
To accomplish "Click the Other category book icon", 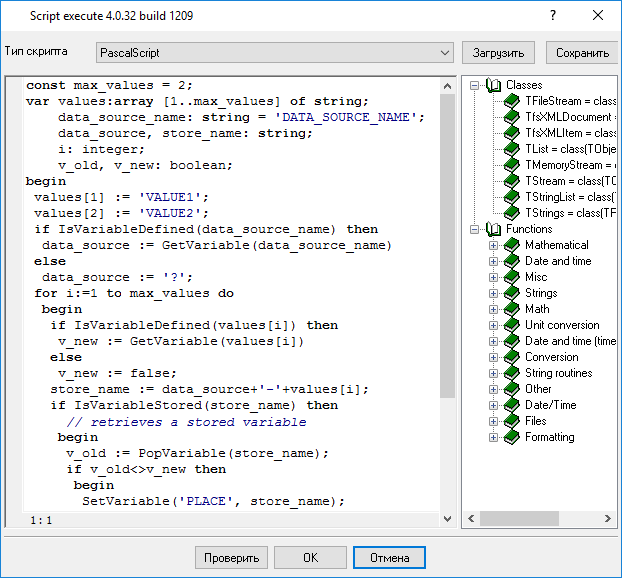I will tap(511, 389).
